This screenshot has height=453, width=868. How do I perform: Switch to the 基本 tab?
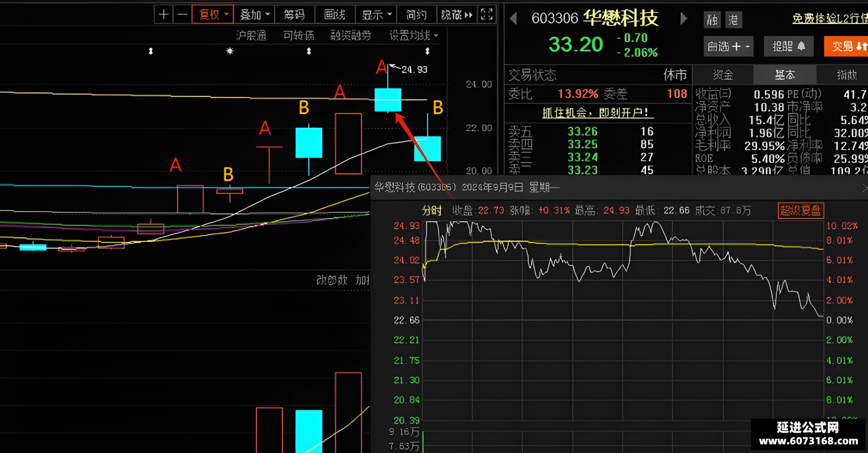tap(785, 75)
